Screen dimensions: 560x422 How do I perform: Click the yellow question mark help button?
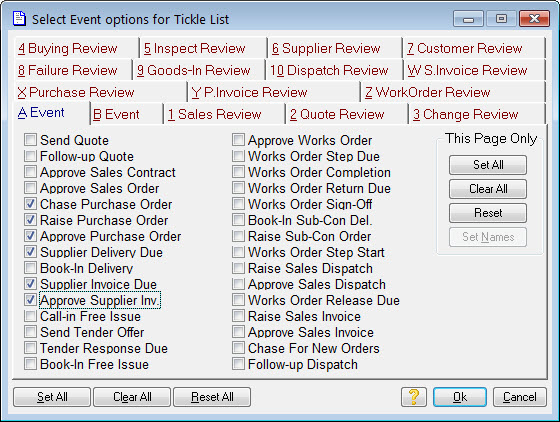[x=414, y=397]
